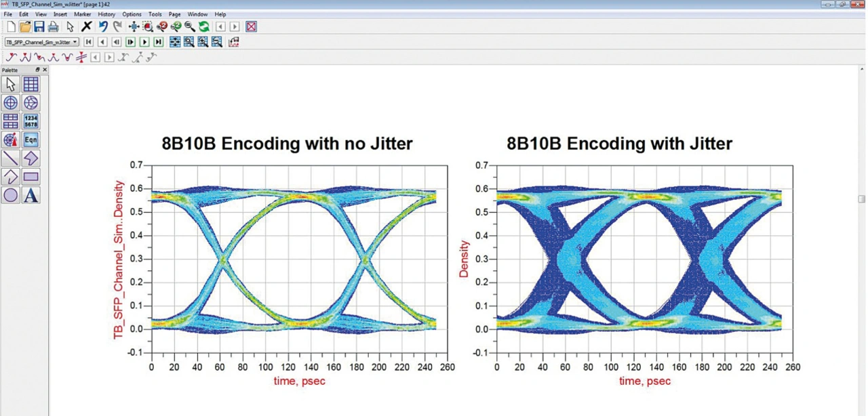Pick the Circle shape tool
868x416 pixels.
coord(11,196)
